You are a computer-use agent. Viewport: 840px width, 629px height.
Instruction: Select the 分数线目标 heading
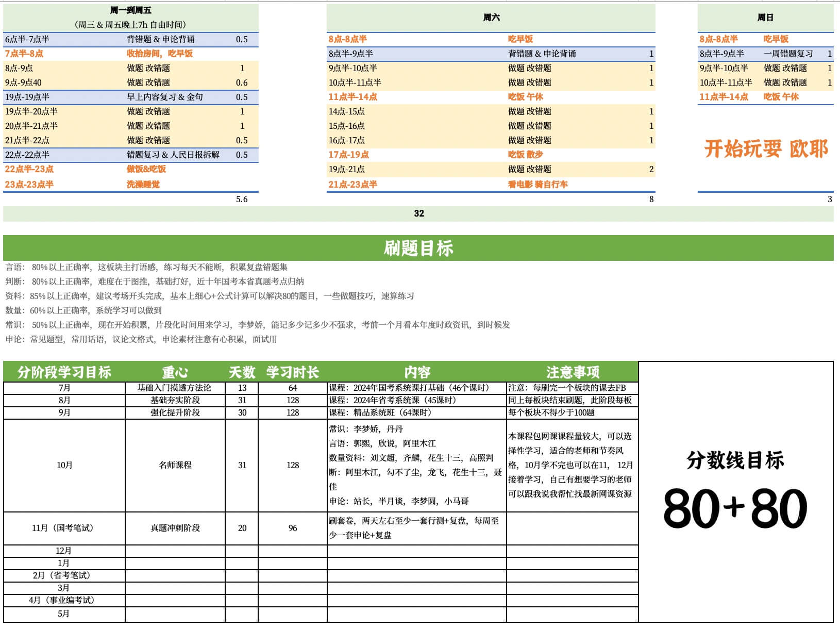click(x=735, y=460)
